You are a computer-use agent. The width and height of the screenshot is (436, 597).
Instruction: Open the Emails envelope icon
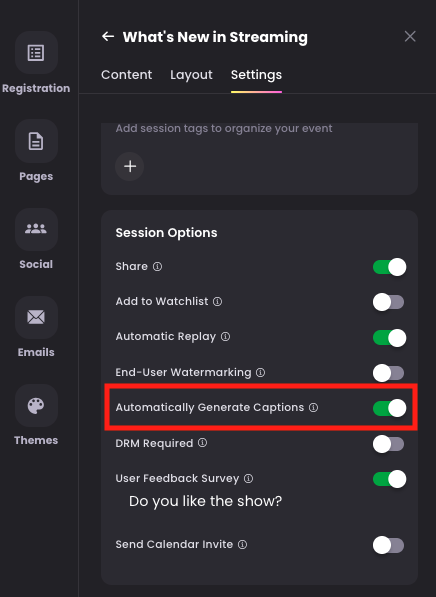click(36, 317)
